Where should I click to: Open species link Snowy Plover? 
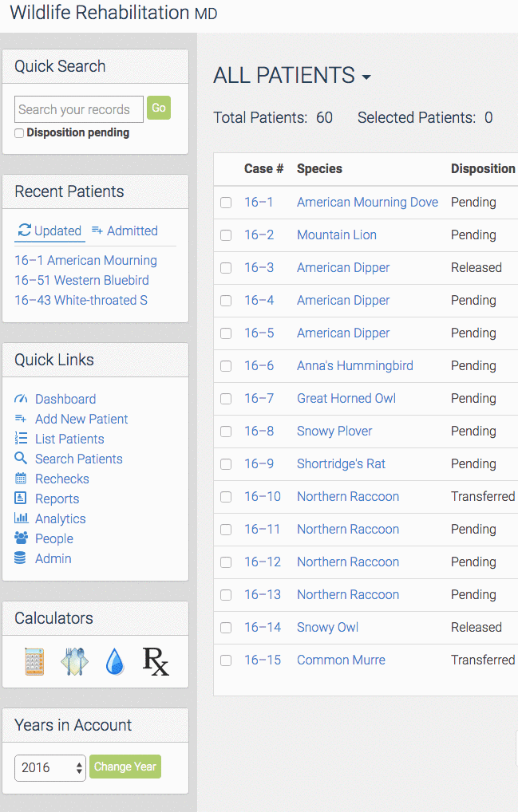click(x=334, y=431)
